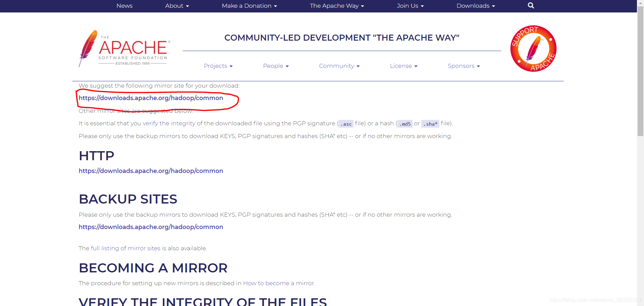
Task: Click the page vertical scrollbar thumb
Action: pyautogui.click(x=641, y=71)
